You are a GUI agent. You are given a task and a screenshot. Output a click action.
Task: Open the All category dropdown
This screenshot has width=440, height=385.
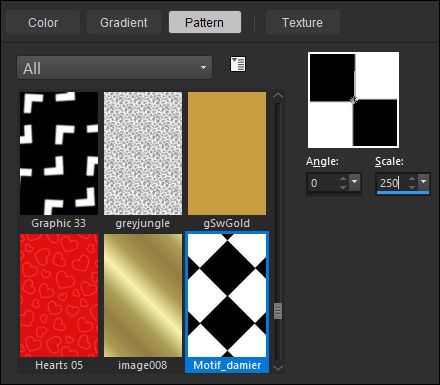(x=114, y=68)
